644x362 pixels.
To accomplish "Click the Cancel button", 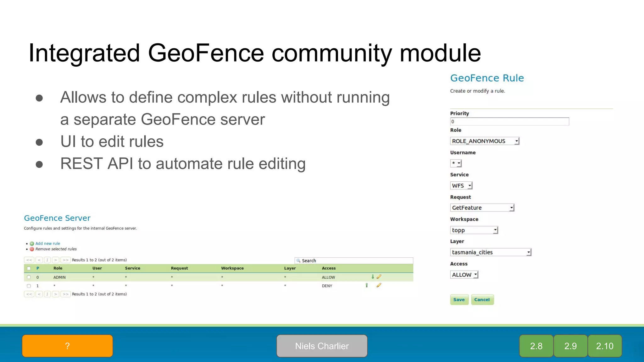I will pyautogui.click(x=482, y=299).
